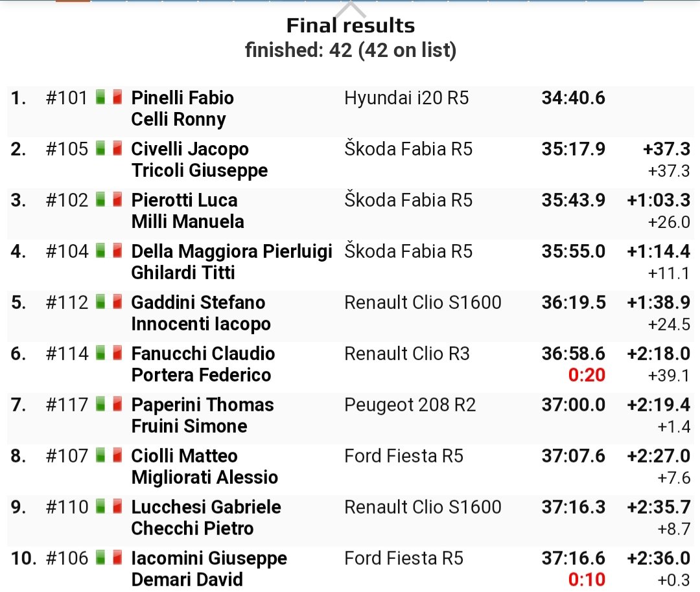Collapse the Final results chevron arrow
Viewport: 700px width, 592px height.
(x=351, y=9)
